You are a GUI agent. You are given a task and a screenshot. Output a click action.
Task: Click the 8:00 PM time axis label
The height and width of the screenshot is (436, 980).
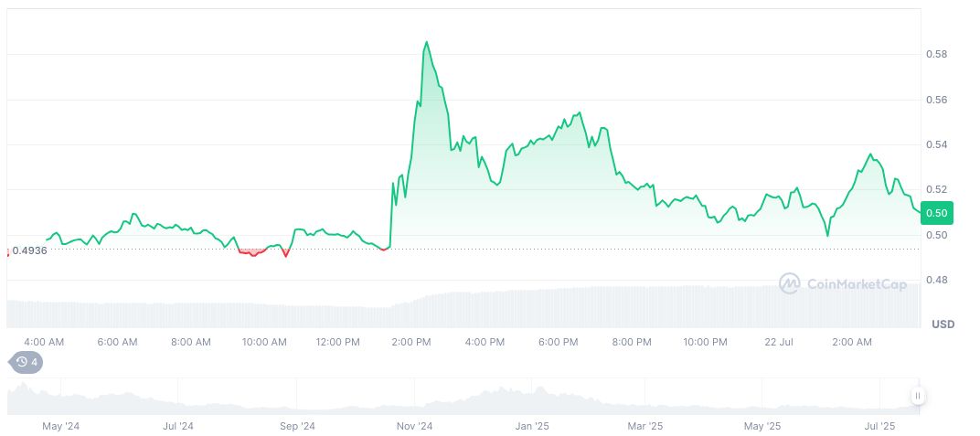[631, 342]
